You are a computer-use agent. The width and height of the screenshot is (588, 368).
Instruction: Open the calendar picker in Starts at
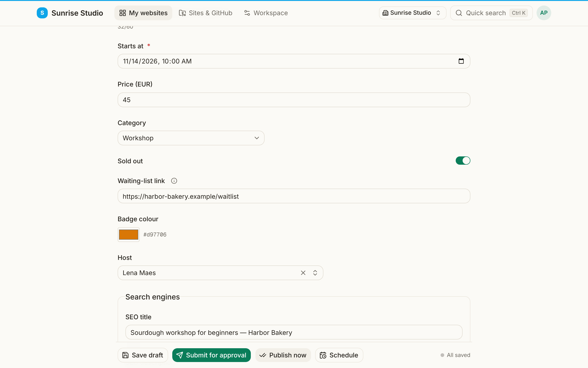click(461, 61)
